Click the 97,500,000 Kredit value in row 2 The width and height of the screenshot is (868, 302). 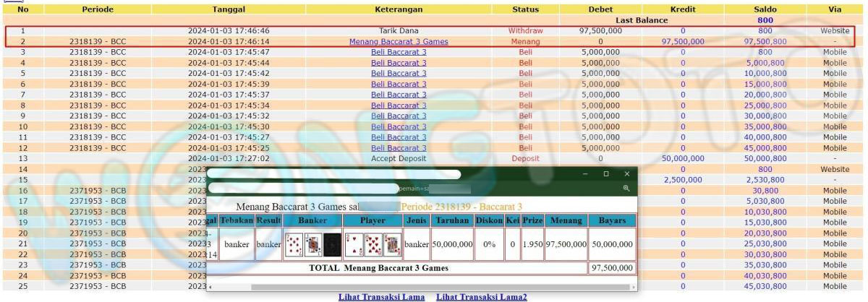682,42
